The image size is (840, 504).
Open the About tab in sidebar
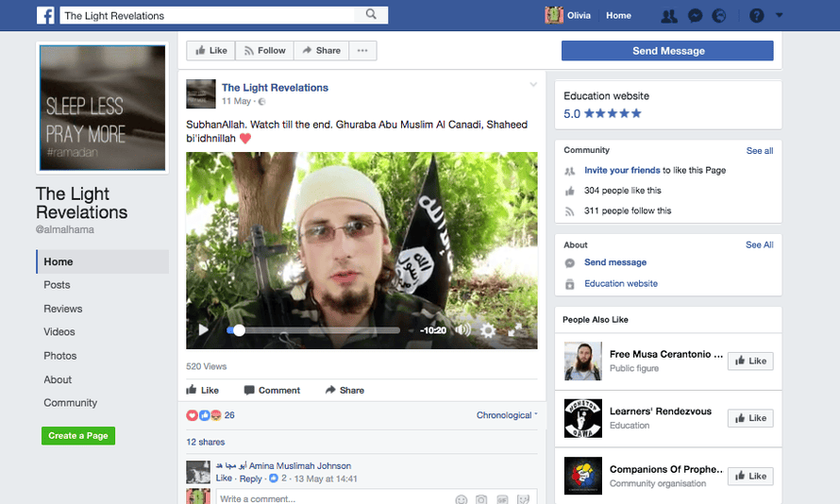58,379
